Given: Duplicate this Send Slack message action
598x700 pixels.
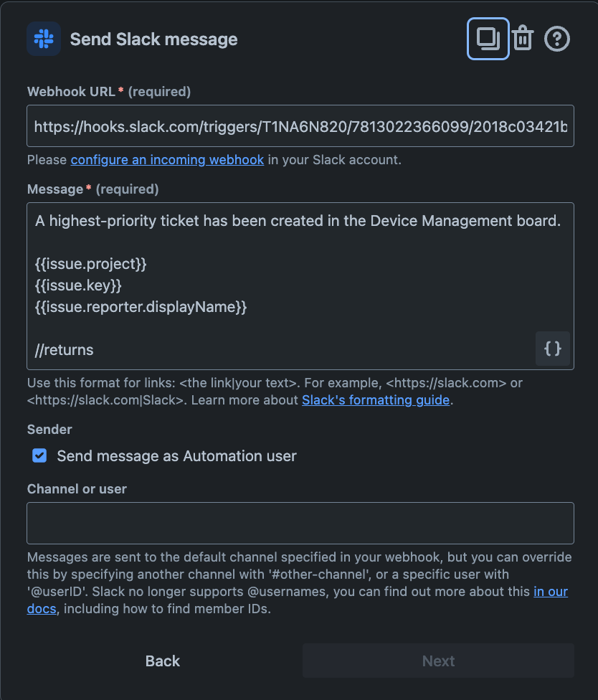Looking at the screenshot, I should [x=488, y=39].
